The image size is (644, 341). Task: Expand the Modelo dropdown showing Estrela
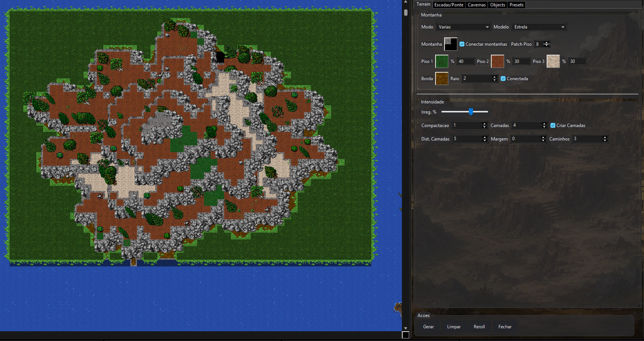coord(539,27)
